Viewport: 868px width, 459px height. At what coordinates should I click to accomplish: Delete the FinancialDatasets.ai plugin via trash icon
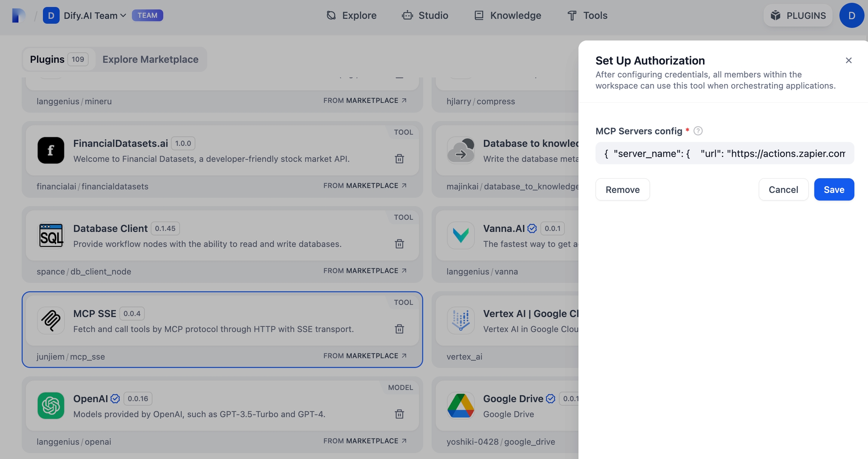point(399,159)
